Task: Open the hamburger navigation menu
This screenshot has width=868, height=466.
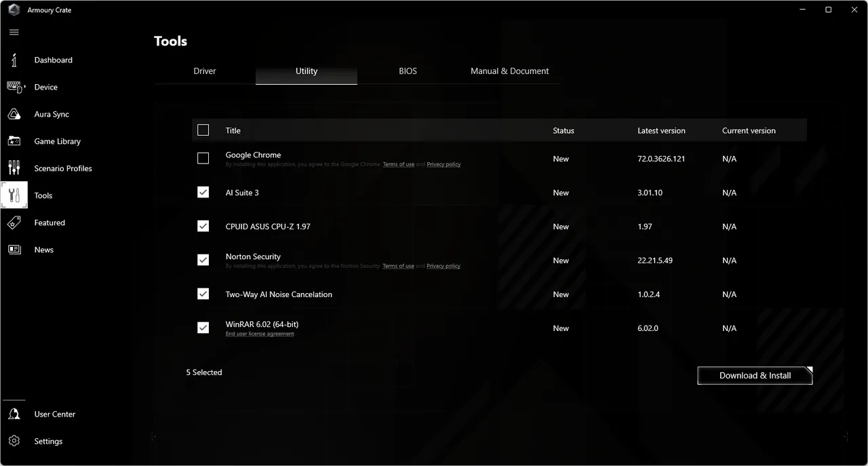Action: [14, 33]
